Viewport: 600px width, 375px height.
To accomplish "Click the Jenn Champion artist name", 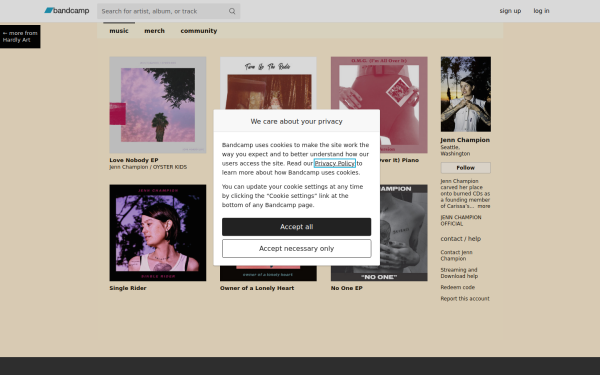I will tap(465, 140).
